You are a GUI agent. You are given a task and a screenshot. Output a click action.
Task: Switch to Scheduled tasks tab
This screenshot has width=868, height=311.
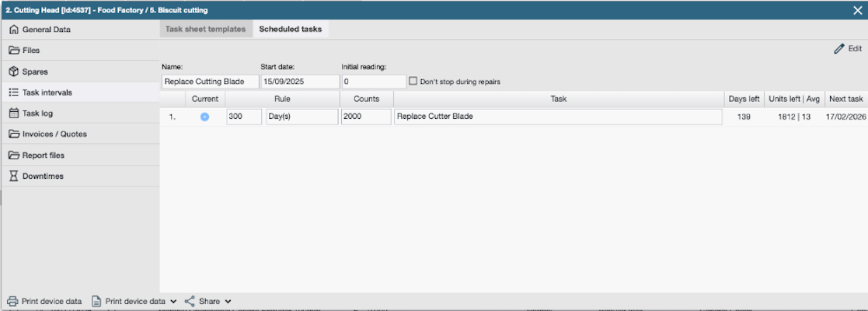click(x=290, y=30)
